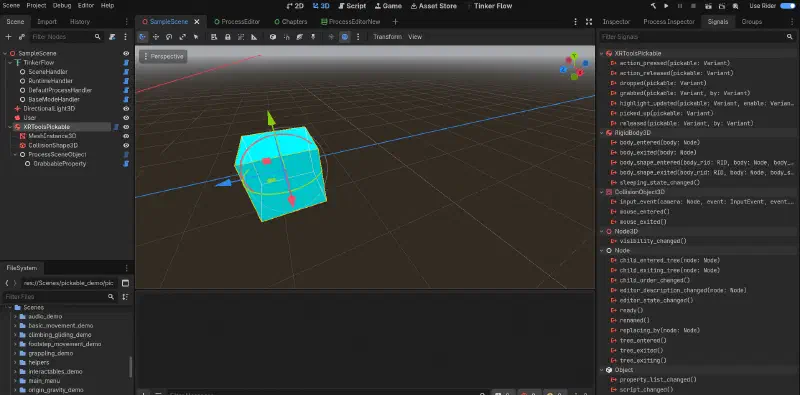
Task: Click the Use Local Space cube icon
Action: [x=273, y=37]
